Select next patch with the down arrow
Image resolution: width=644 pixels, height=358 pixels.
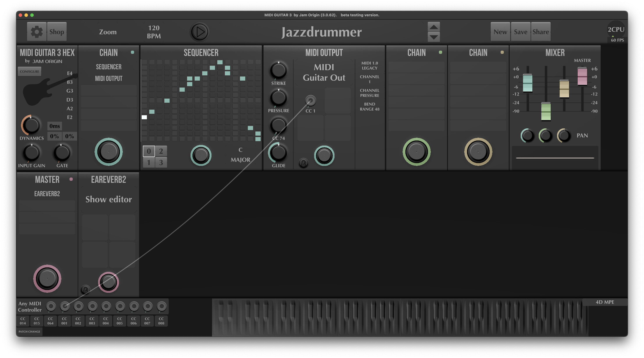coord(433,37)
